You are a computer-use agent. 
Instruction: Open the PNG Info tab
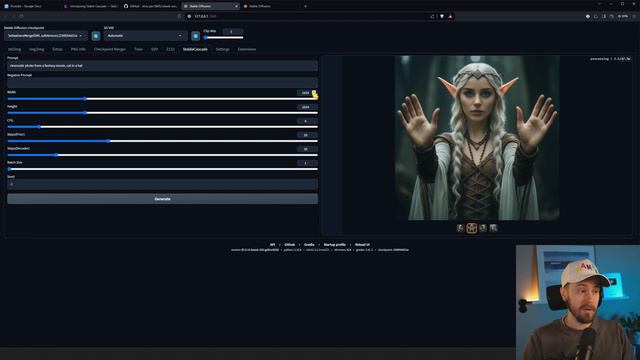tap(78, 49)
